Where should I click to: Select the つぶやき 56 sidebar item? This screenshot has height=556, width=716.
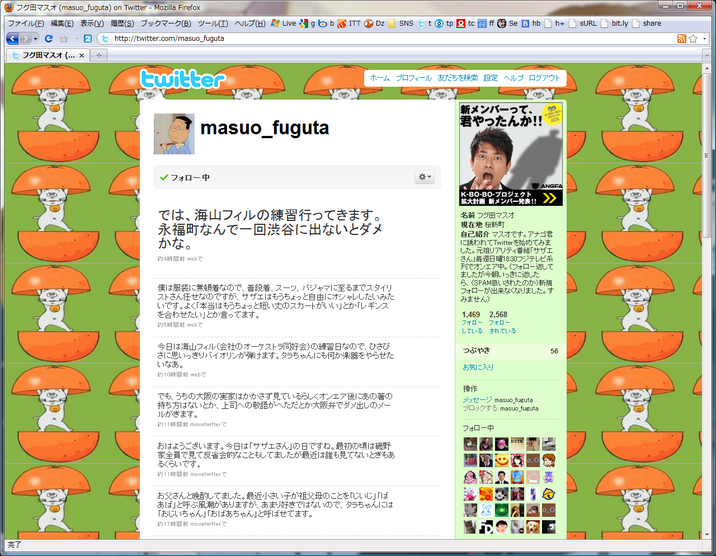(510, 351)
